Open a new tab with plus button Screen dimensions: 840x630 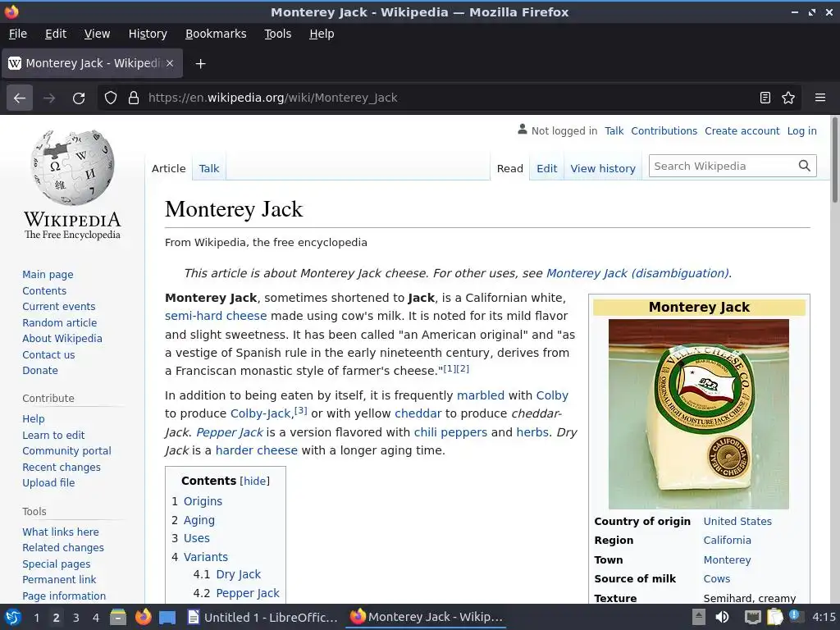coord(200,64)
